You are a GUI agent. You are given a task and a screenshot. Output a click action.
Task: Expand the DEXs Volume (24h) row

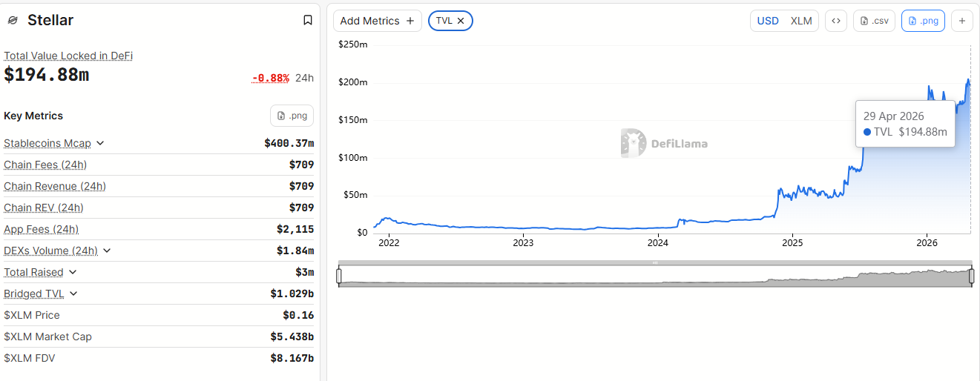pos(107,251)
